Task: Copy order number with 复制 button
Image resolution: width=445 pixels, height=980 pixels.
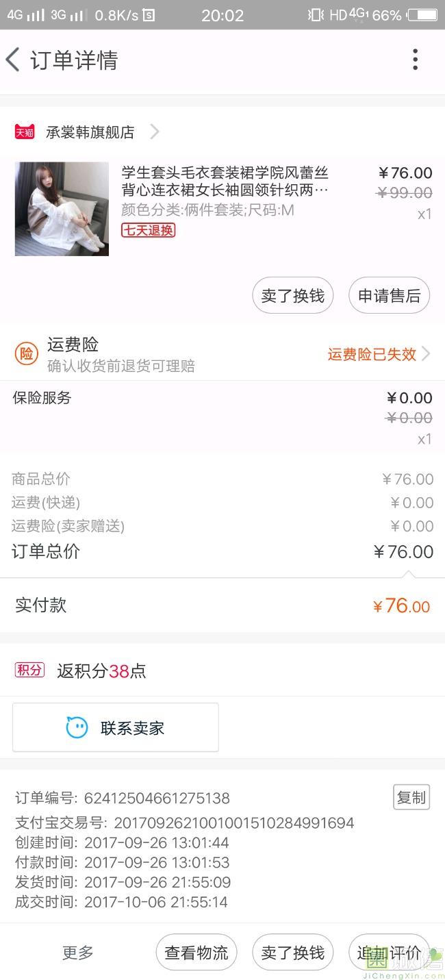Action: (411, 797)
